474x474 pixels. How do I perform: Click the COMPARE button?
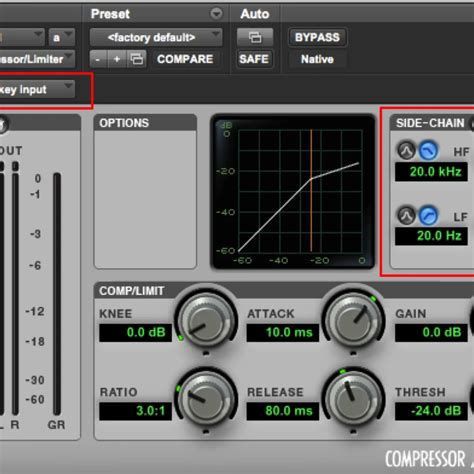[x=185, y=59]
